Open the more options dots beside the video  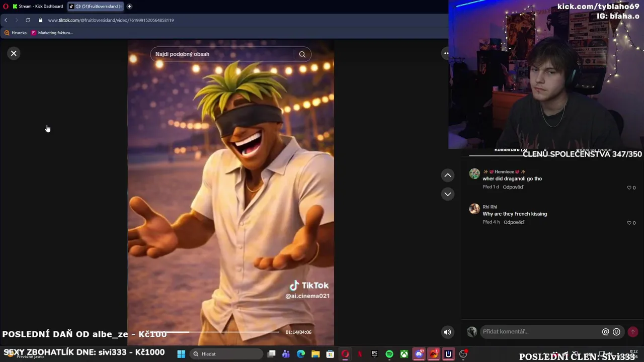(446, 53)
